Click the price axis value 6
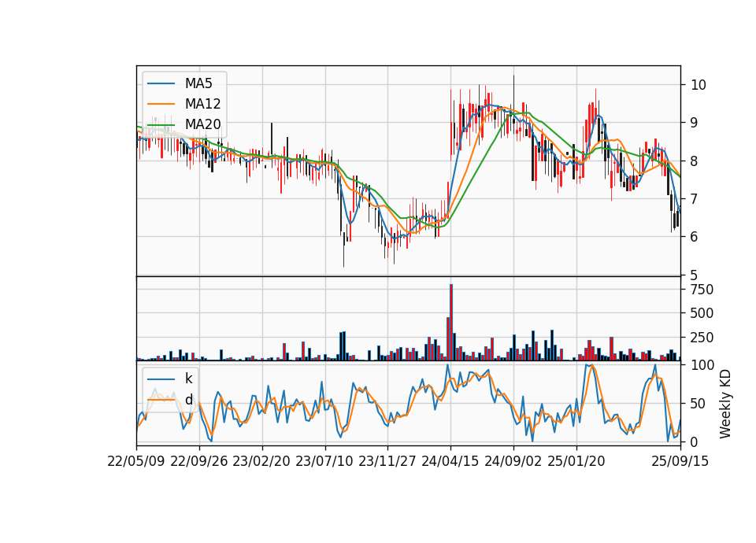The height and width of the screenshot is (543, 756). (695, 237)
